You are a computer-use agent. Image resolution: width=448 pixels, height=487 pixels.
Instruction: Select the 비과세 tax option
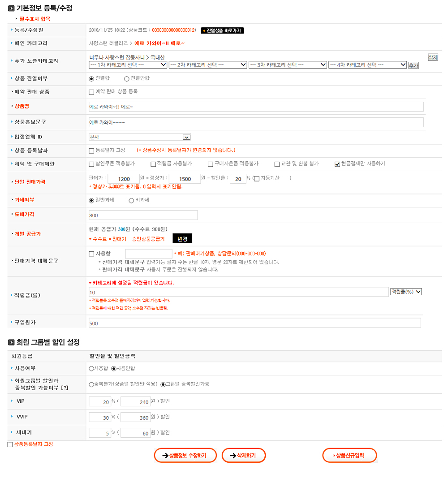pos(131,201)
